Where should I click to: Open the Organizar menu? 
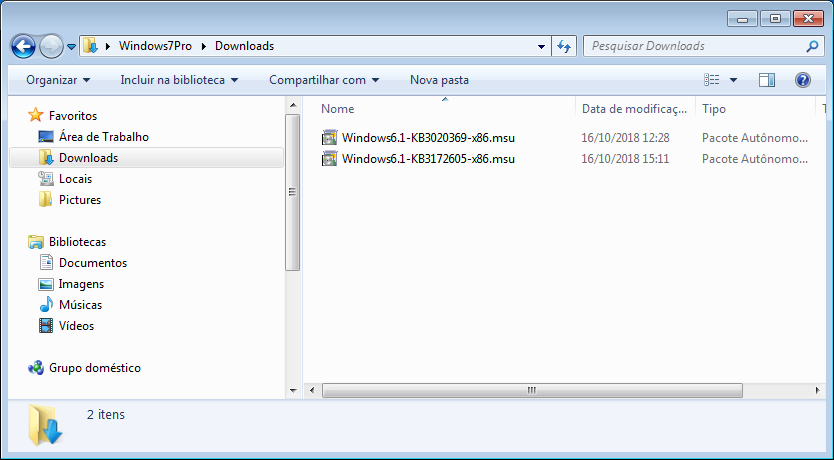(x=58, y=80)
